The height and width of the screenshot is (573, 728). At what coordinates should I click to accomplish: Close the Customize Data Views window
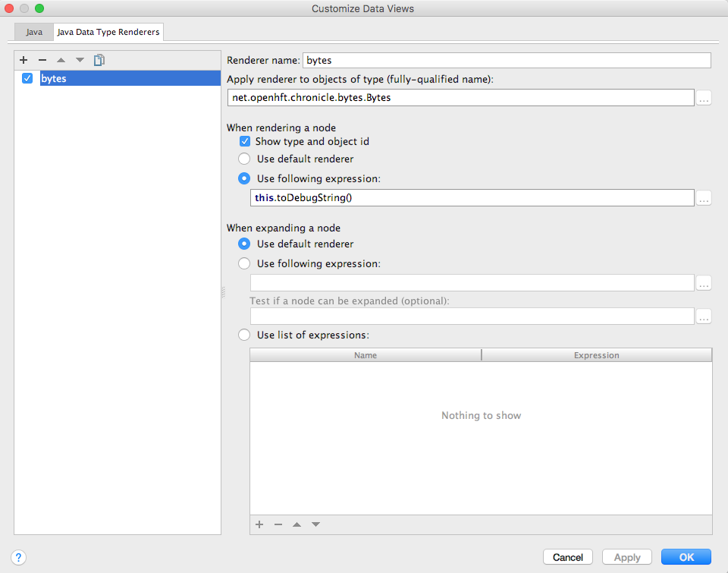click(x=9, y=8)
